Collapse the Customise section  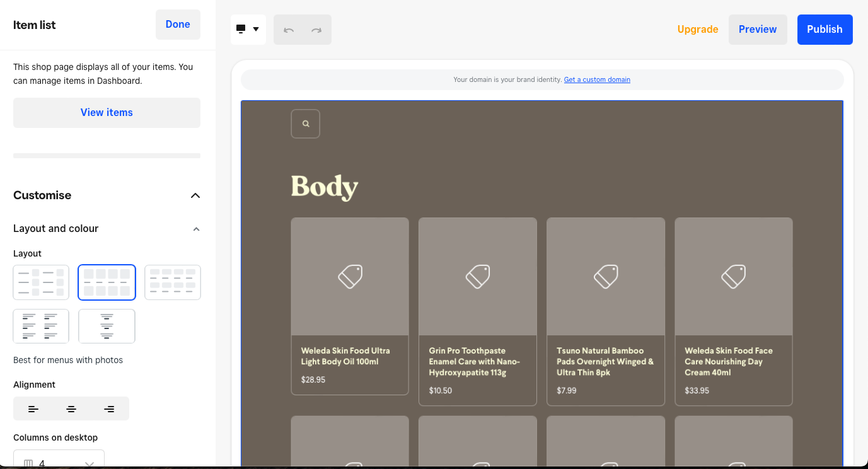coord(195,195)
